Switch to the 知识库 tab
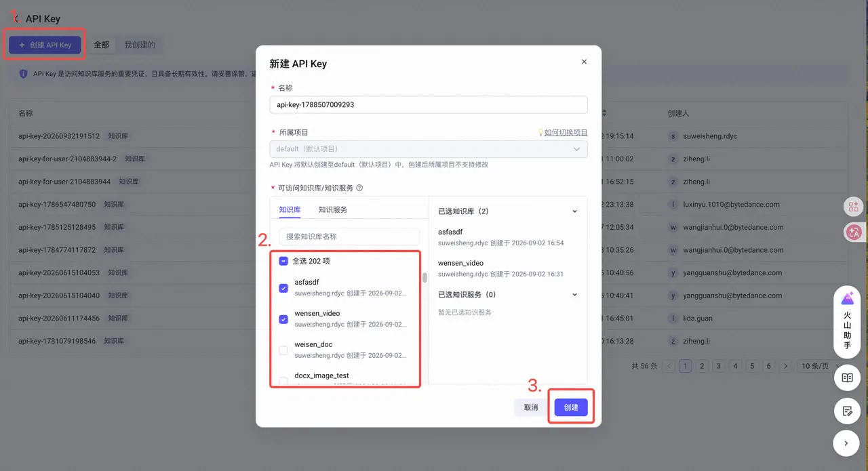Viewport: 868px width, 471px height. (x=290, y=210)
